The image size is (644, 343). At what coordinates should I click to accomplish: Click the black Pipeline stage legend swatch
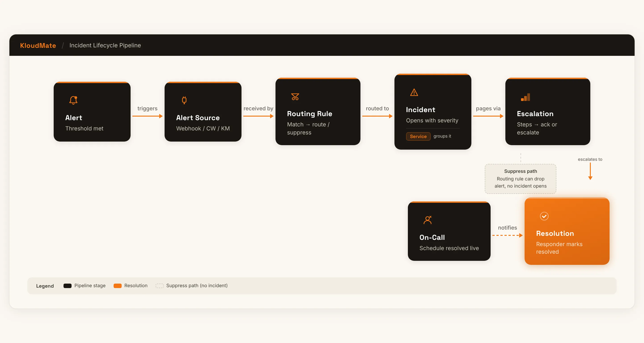(68, 286)
